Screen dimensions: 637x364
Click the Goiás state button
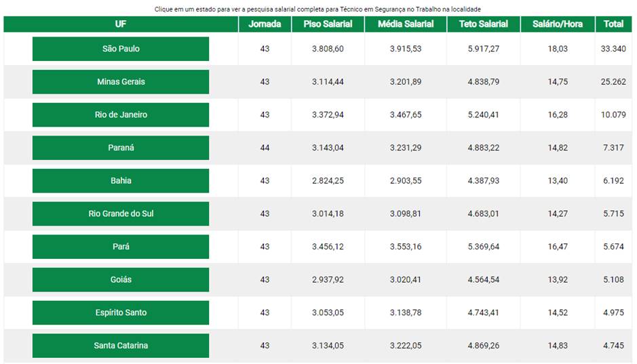tap(121, 279)
